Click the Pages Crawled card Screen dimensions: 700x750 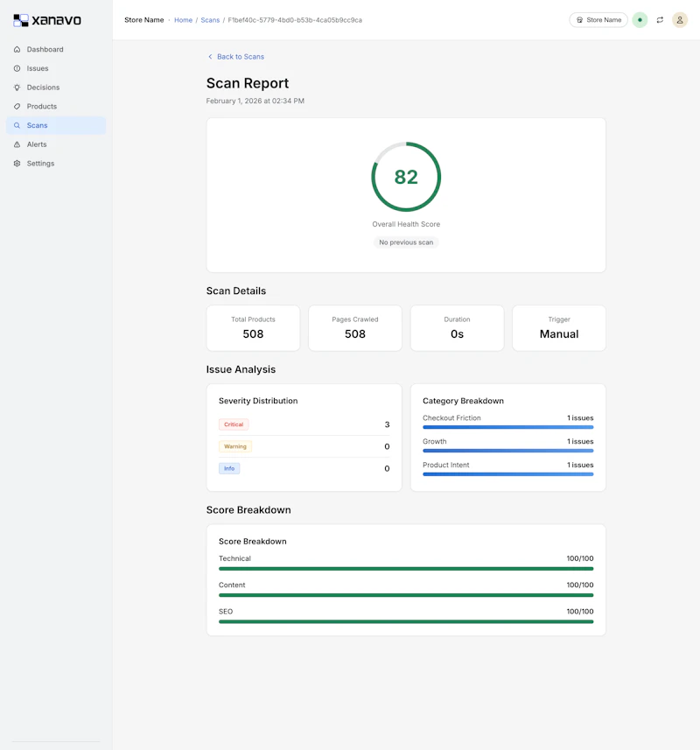click(x=354, y=328)
